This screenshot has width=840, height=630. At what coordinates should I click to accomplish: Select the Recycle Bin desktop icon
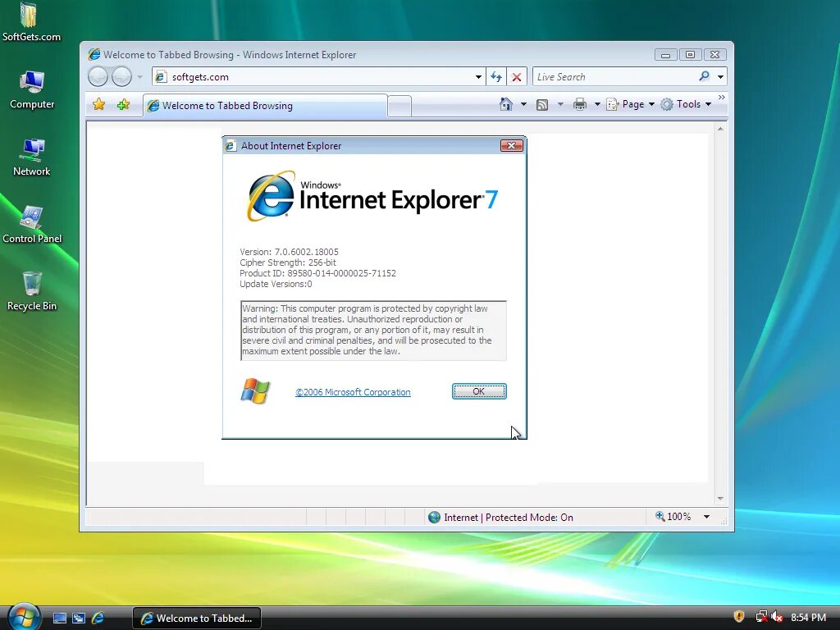(32, 291)
